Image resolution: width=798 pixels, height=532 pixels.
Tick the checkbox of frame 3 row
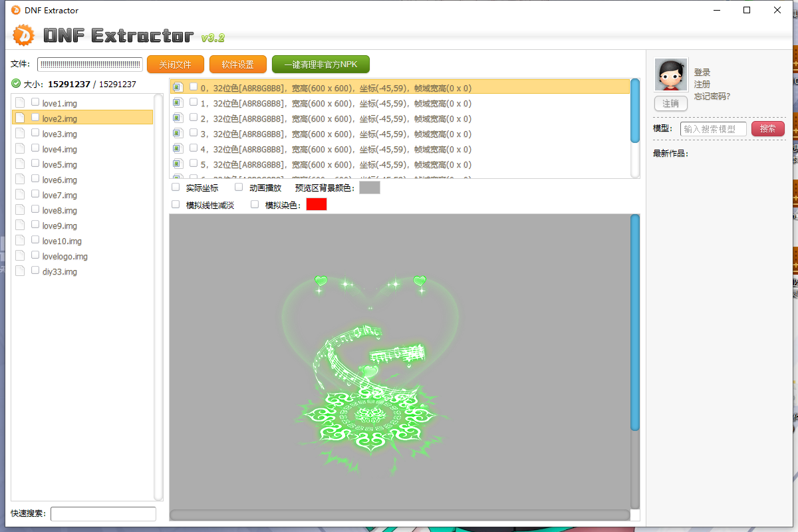[x=194, y=133]
